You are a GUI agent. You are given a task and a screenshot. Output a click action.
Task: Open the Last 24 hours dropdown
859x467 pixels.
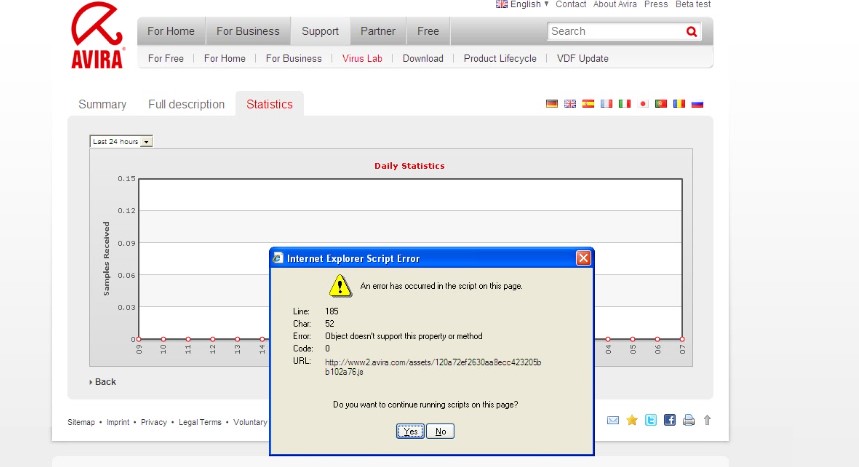121,141
